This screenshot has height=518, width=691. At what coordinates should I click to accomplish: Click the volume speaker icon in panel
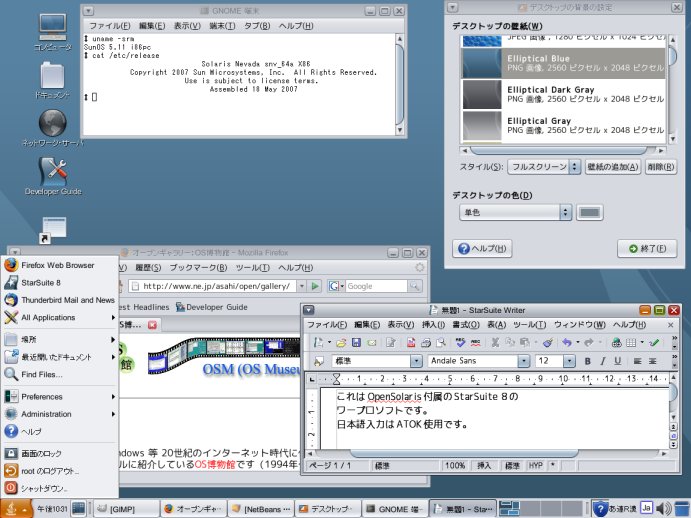tap(662, 508)
